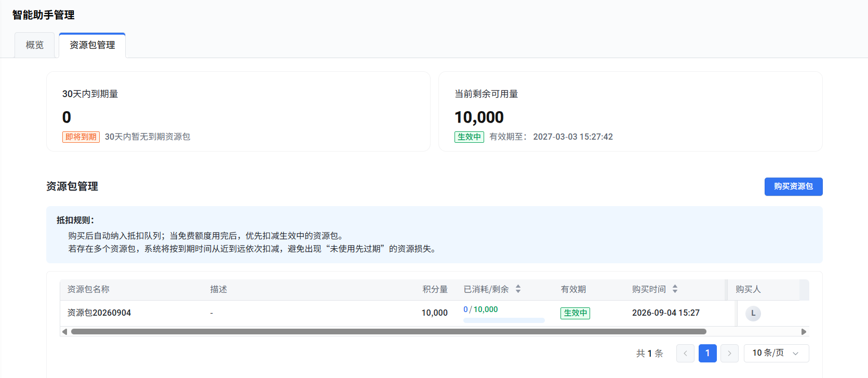Click the 2026-09-04 15:27 purchase time cell

[666, 313]
